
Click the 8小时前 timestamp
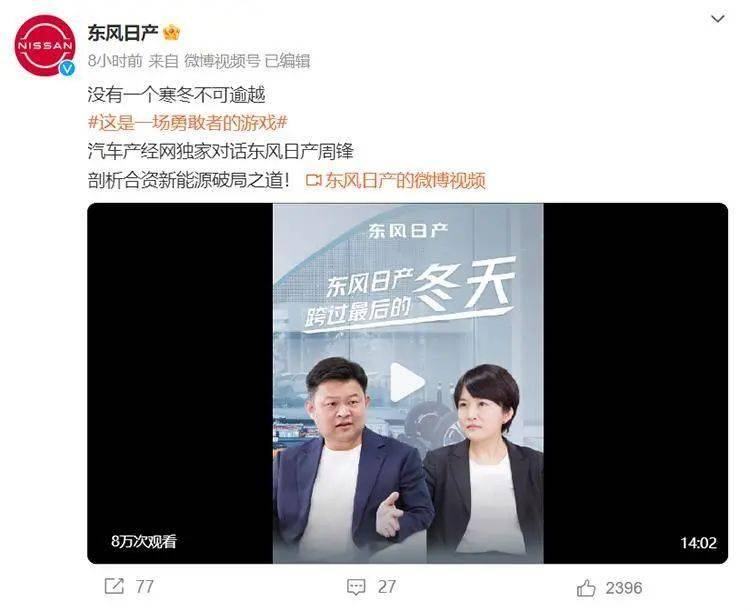[x=115, y=61]
